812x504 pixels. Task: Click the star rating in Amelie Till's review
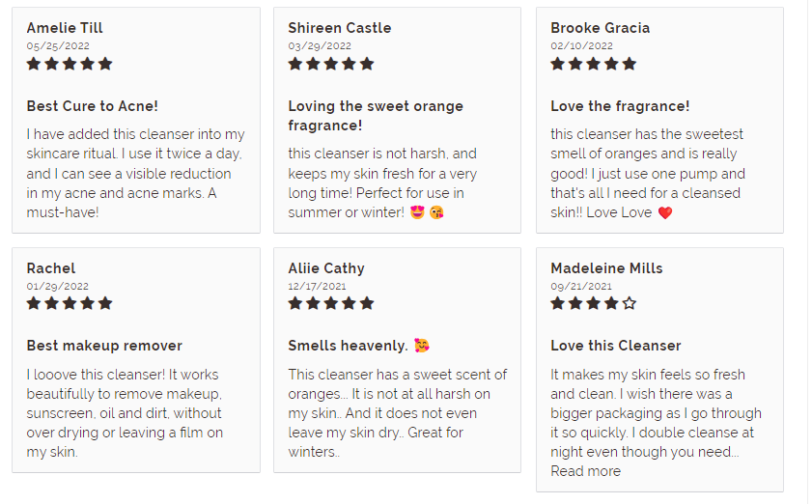70,65
